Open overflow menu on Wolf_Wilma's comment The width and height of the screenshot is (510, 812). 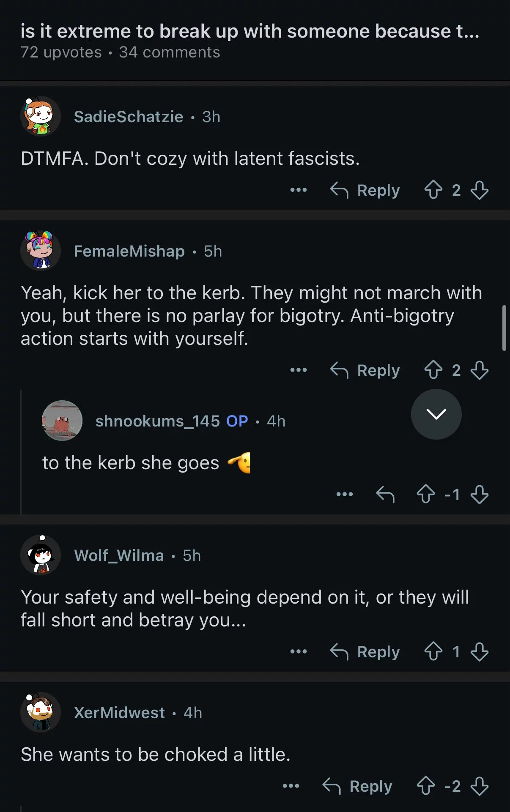(x=299, y=651)
